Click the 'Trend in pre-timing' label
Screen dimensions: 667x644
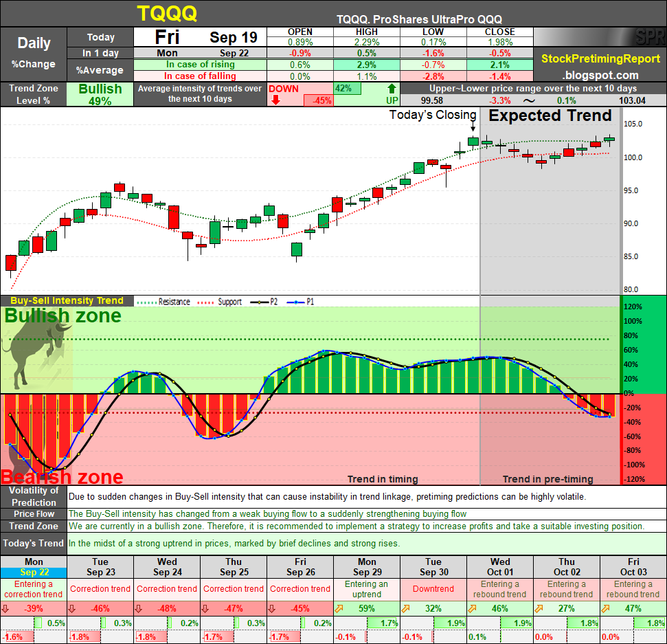[x=548, y=479]
